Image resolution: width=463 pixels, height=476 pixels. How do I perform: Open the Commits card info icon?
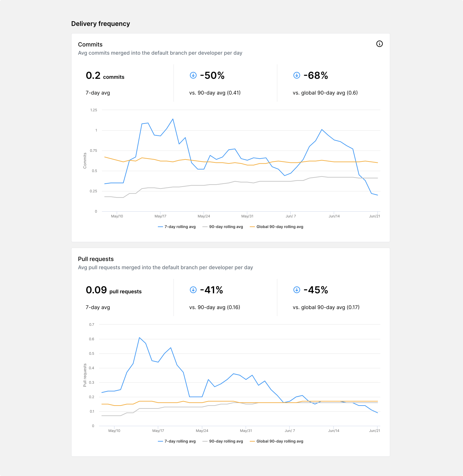pyautogui.click(x=379, y=44)
